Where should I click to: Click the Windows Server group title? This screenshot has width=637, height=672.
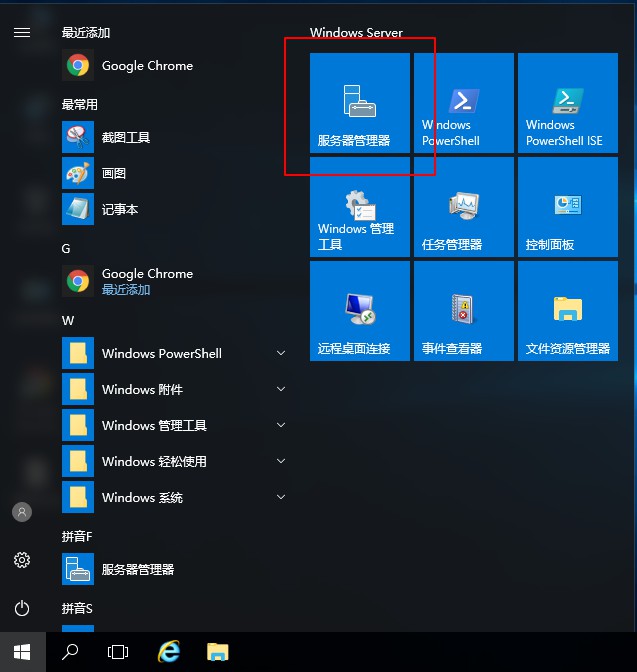356,33
